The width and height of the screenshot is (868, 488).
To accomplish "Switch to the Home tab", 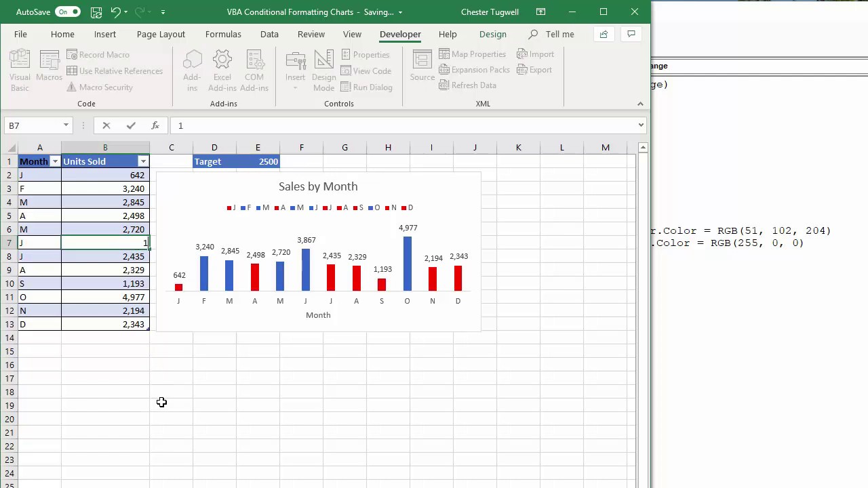I will pyautogui.click(x=62, y=34).
